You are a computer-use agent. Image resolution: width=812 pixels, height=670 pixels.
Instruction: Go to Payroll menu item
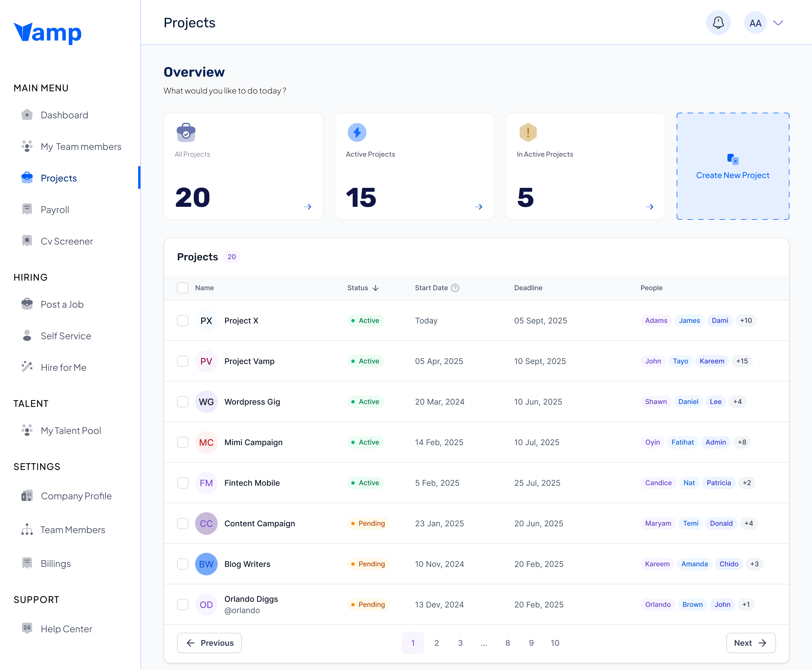[x=55, y=210]
